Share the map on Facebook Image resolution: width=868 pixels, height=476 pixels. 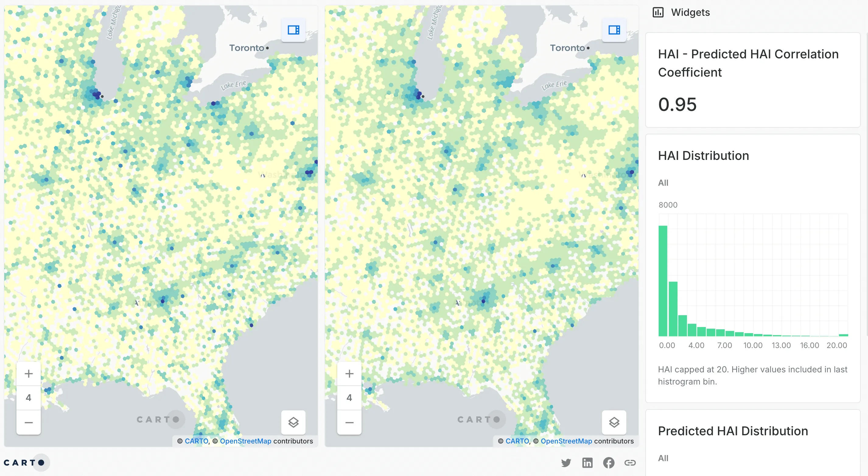(609, 463)
